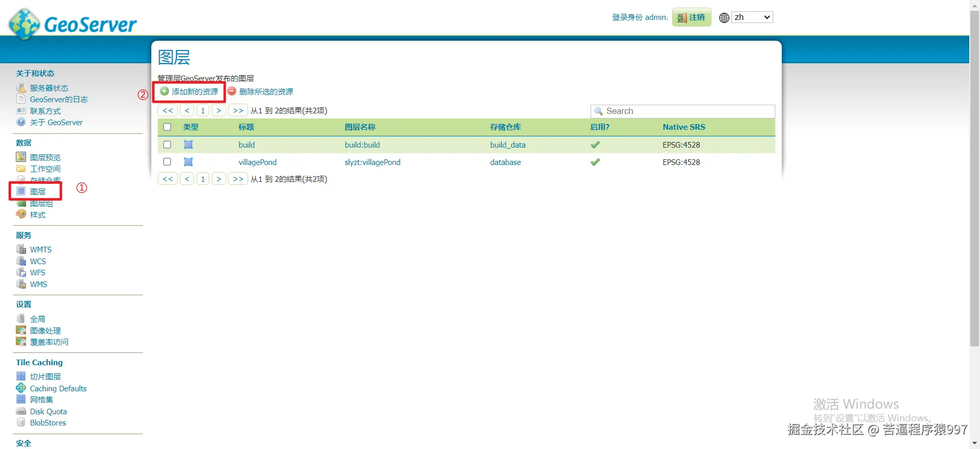Click 图层预览 layer preview icon
The image size is (980, 449).
(21, 157)
